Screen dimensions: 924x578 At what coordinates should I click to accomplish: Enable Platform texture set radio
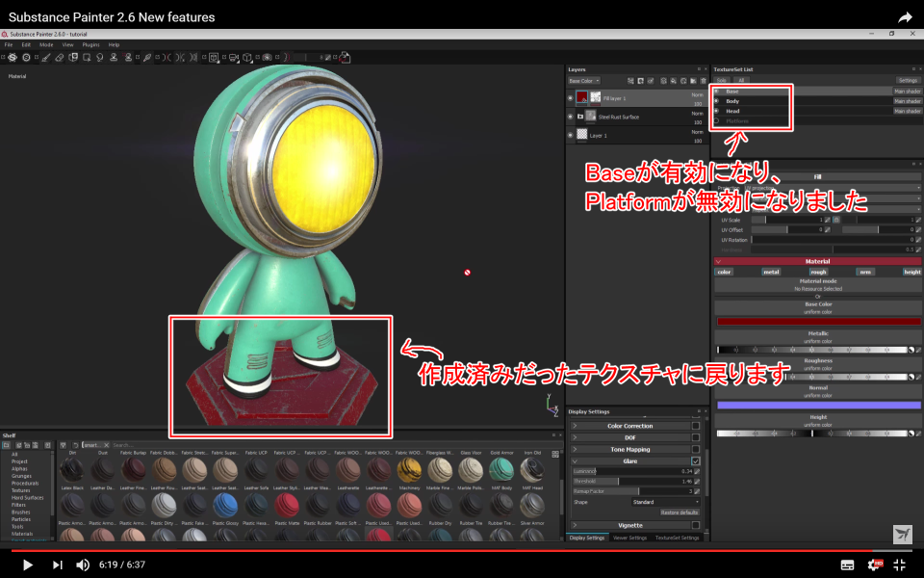(716, 121)
